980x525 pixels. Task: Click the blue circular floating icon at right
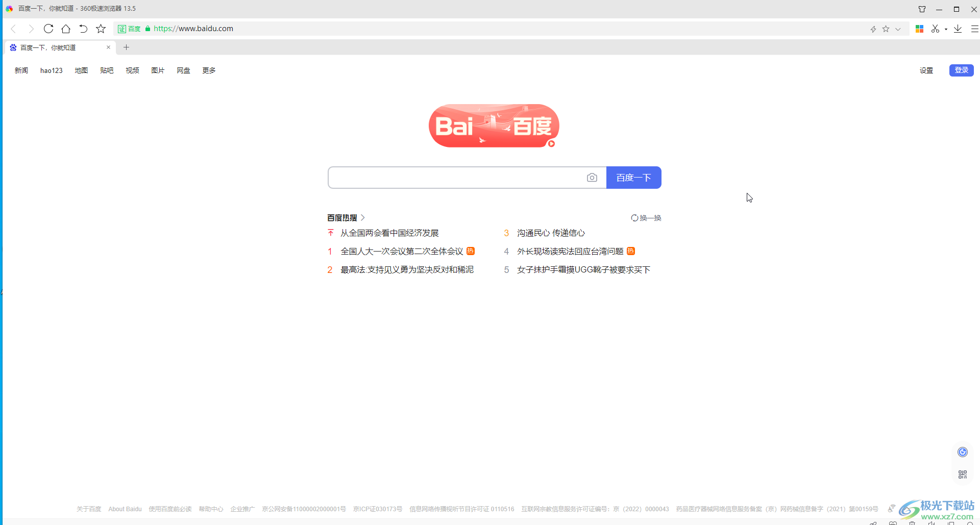[962, 452]
